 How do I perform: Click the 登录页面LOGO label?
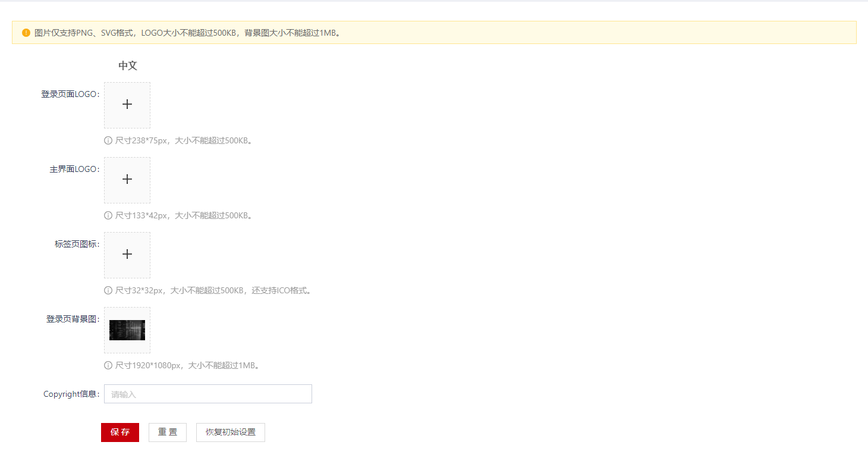tap(70, 94)
